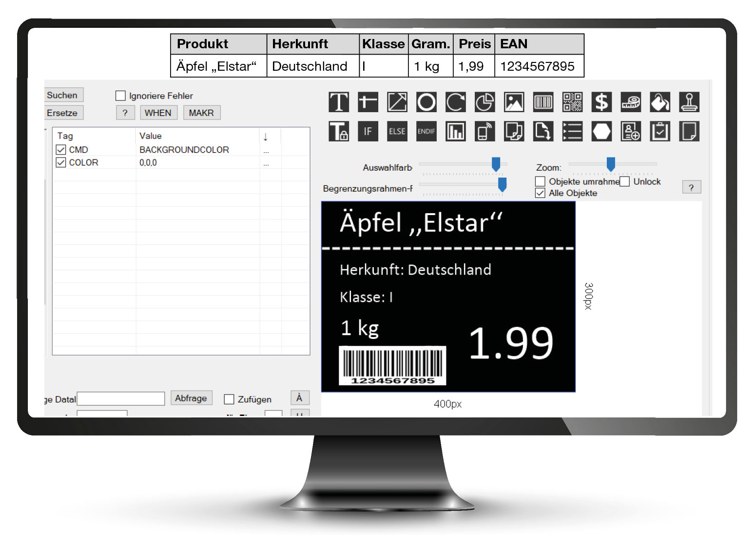Add a QR code element

click(x=572, y=102)
